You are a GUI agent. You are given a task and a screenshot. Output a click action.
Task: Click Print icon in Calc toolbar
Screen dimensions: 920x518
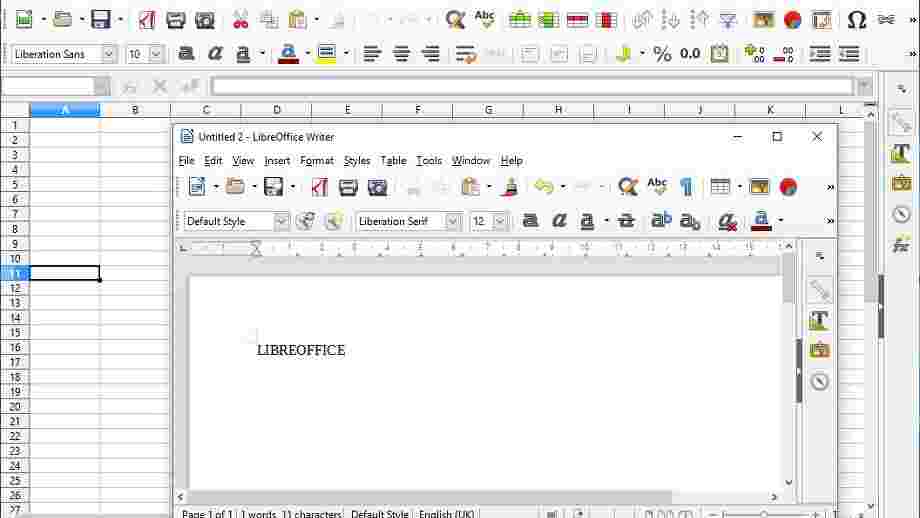pos(175,20)
